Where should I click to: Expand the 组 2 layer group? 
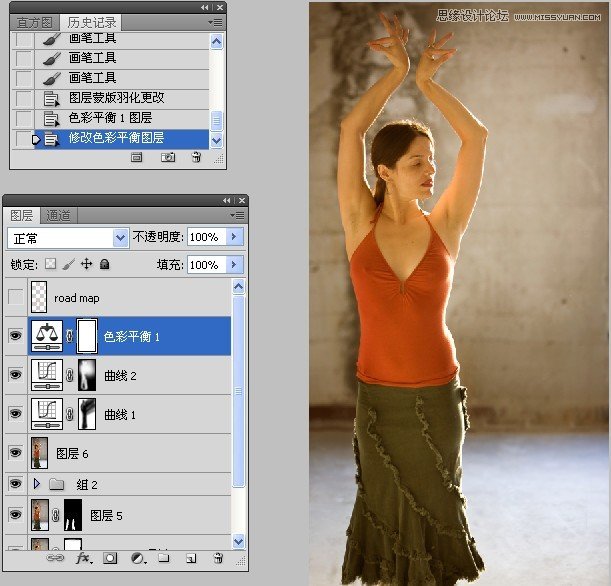click(38, 484)
